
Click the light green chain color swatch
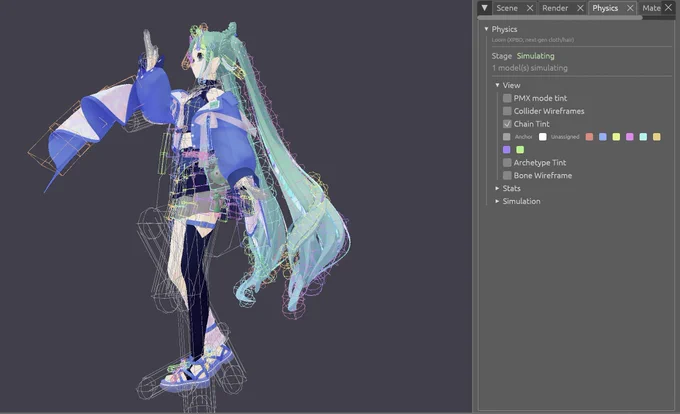click(x=520, y=150)
